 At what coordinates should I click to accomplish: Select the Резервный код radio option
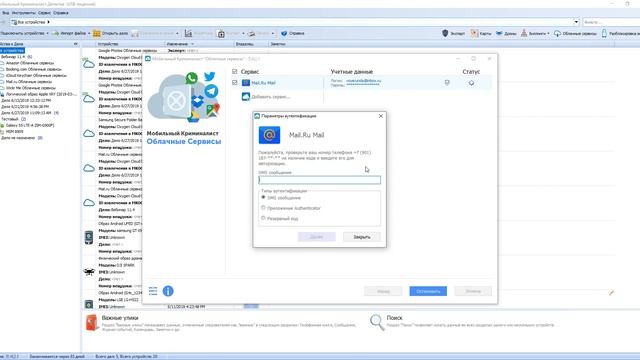pos(263,218)
